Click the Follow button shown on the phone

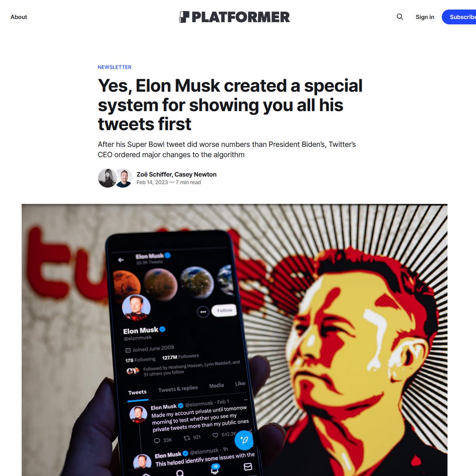point(224,310)
